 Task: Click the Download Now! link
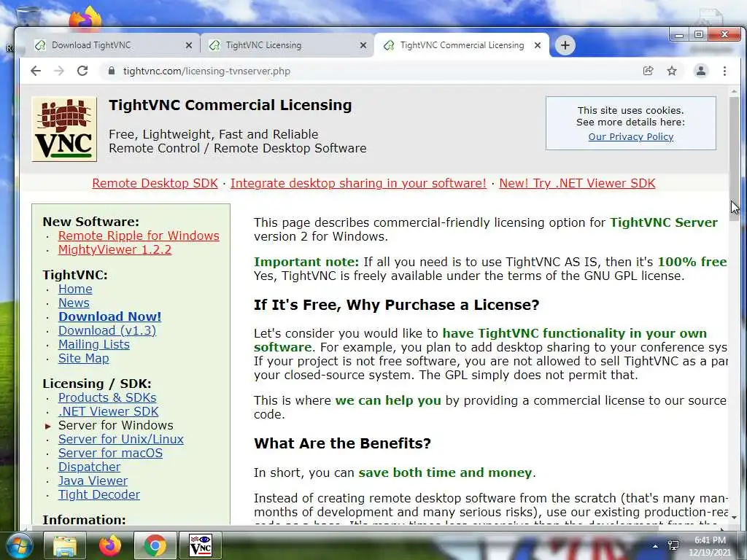(110, 316)
